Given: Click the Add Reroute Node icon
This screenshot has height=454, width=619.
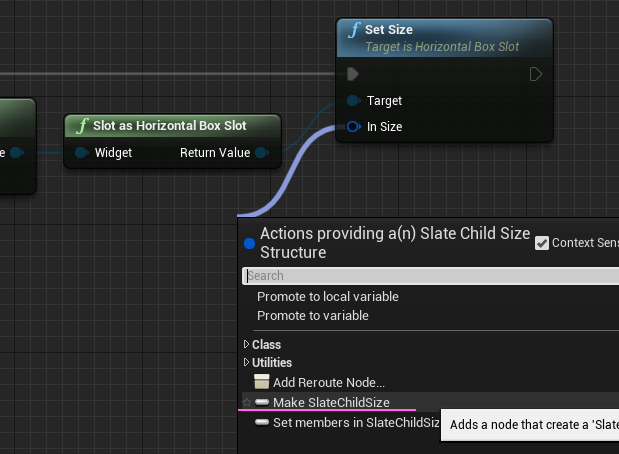Looking at the screenshot, I should pos(262,382).
